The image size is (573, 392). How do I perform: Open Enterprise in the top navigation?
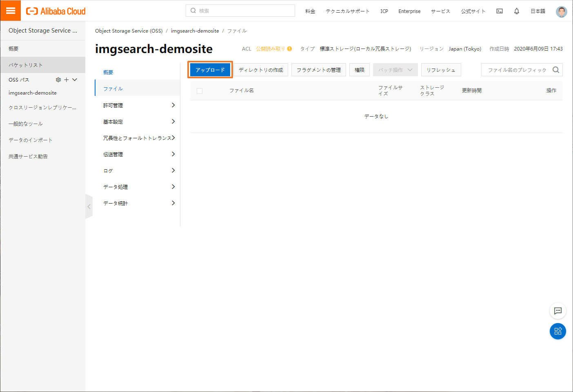coord(409,11)
